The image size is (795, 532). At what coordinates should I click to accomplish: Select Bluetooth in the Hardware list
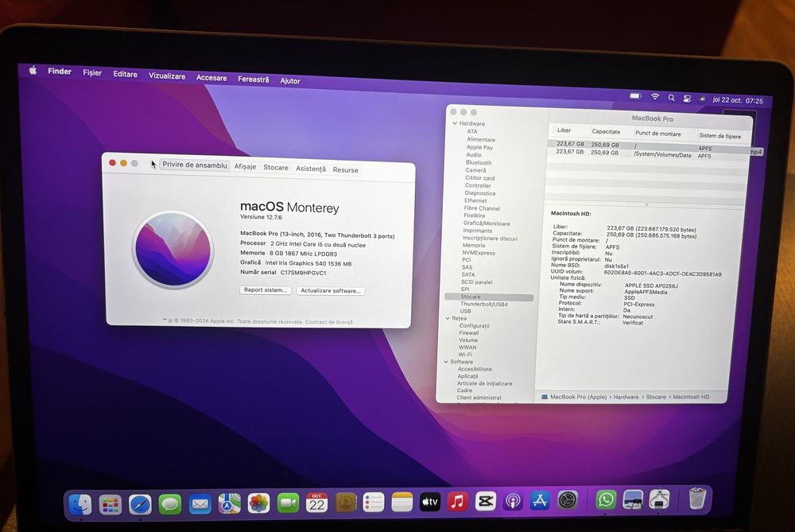point(479,163)
